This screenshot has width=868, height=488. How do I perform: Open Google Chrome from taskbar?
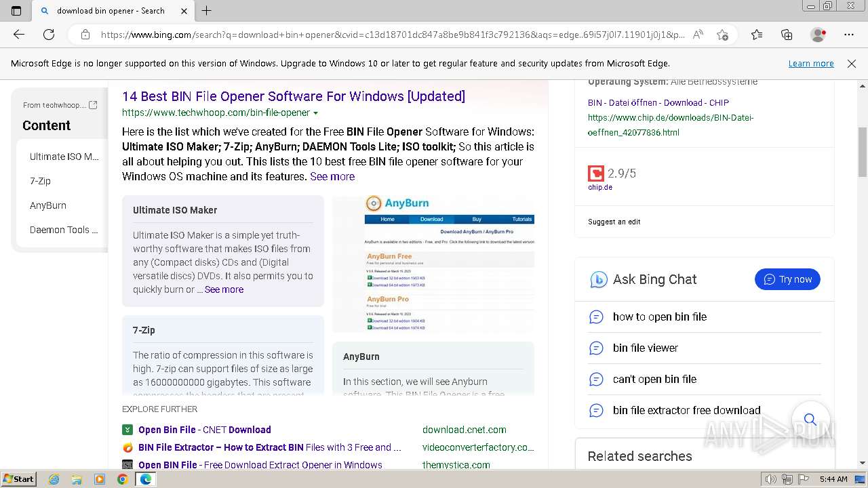pos(122,479)
